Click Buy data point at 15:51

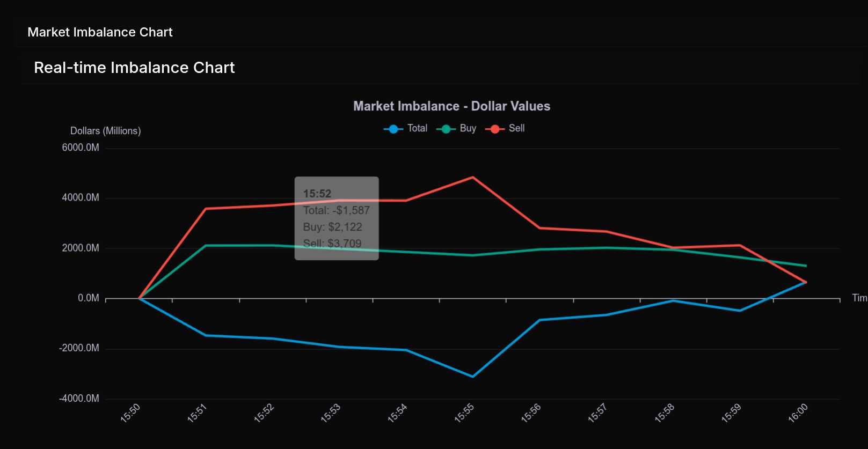coord(206,246)
